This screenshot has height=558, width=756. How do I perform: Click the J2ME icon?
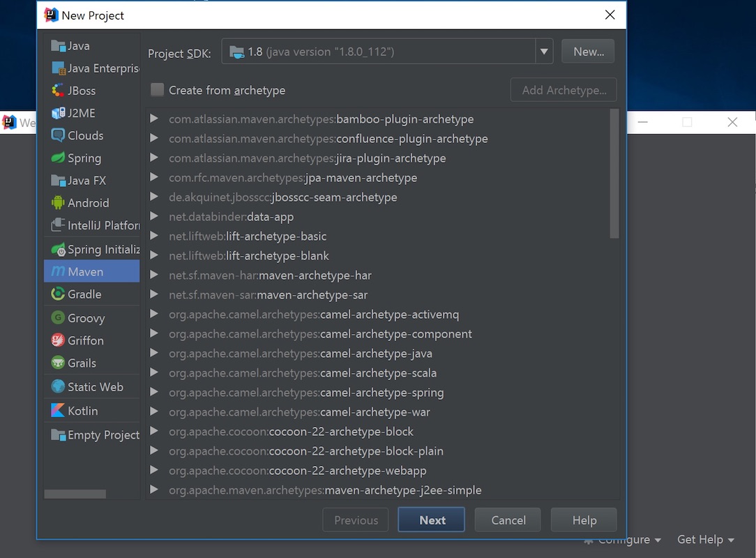pyautogui.click(x=58, y=113)
